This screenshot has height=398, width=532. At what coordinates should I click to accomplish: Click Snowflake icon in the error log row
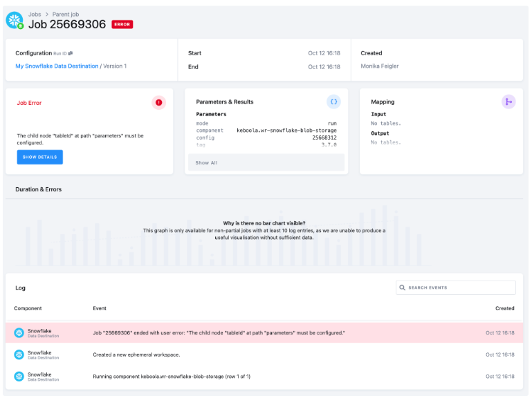click(x=19, y=333)
